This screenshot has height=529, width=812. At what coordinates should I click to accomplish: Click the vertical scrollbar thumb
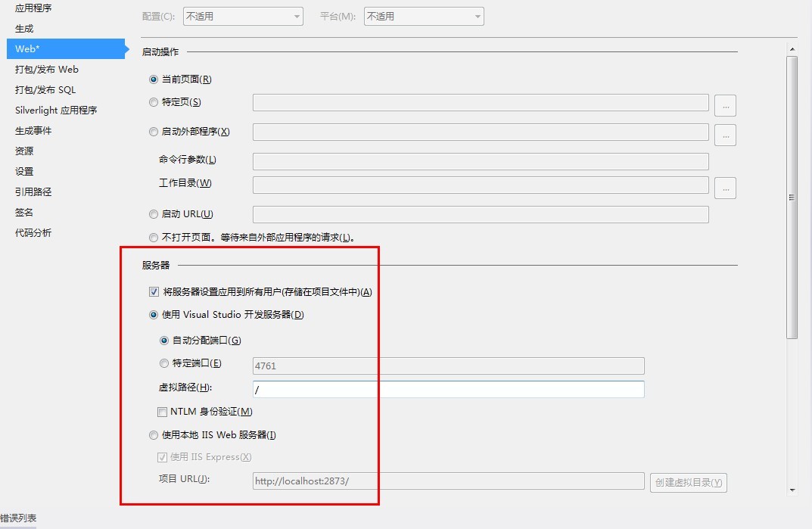pos(792,198)
